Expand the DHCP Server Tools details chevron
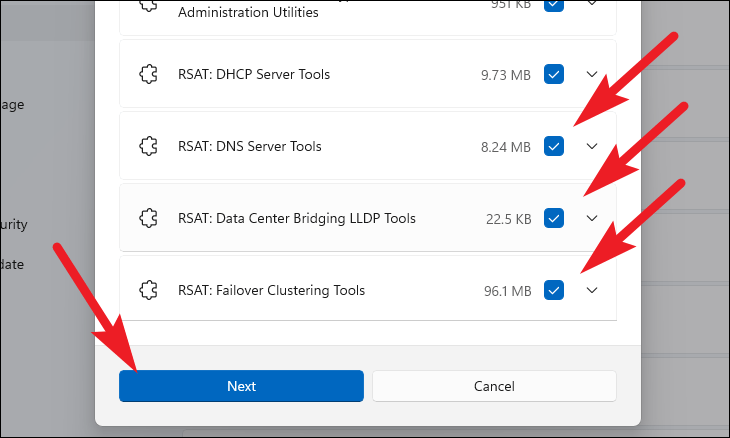Screen dimensions: 730x438 (x=591, y=74)
